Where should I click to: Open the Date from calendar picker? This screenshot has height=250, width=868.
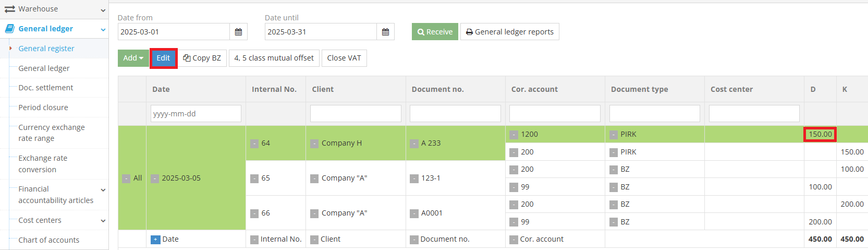[x=238, y=32]
